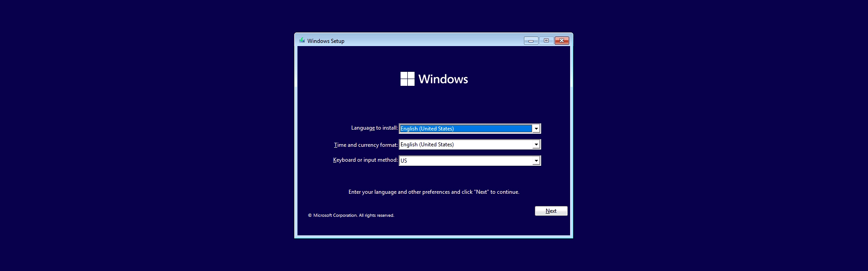Close the Windows Setup window

tap(561, 41)
